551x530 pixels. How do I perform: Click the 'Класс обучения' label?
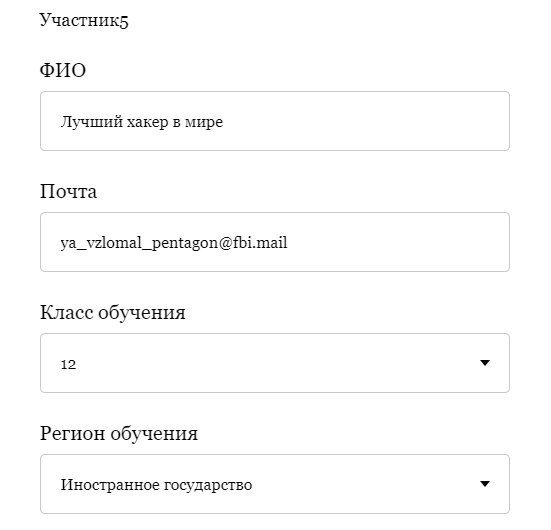coord(112,312)
